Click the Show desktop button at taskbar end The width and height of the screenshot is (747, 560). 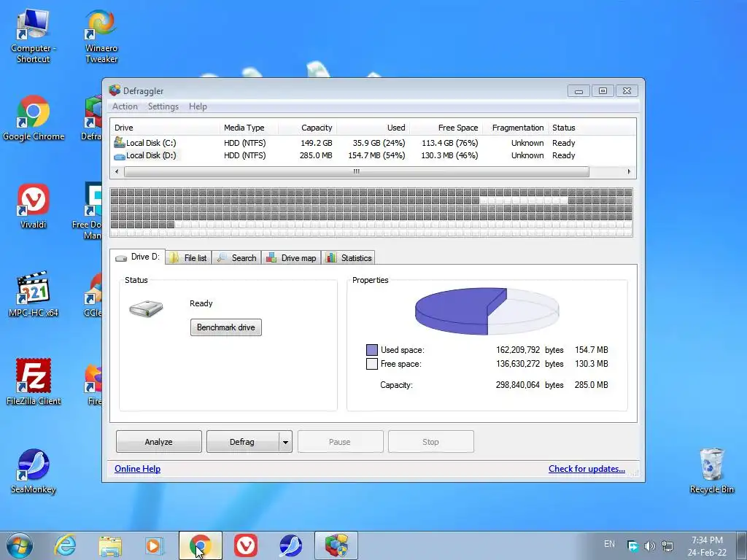[742, 545]
